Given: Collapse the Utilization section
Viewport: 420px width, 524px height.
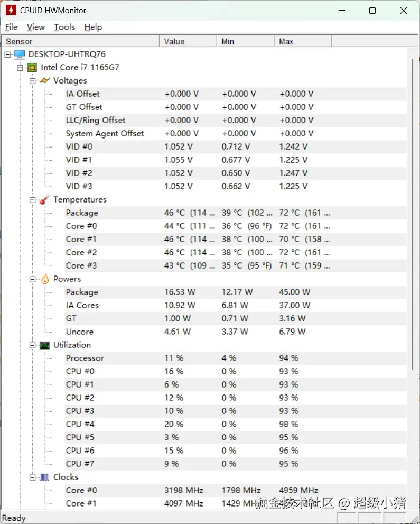Looking at the screenshot, I should pos(33,345).
